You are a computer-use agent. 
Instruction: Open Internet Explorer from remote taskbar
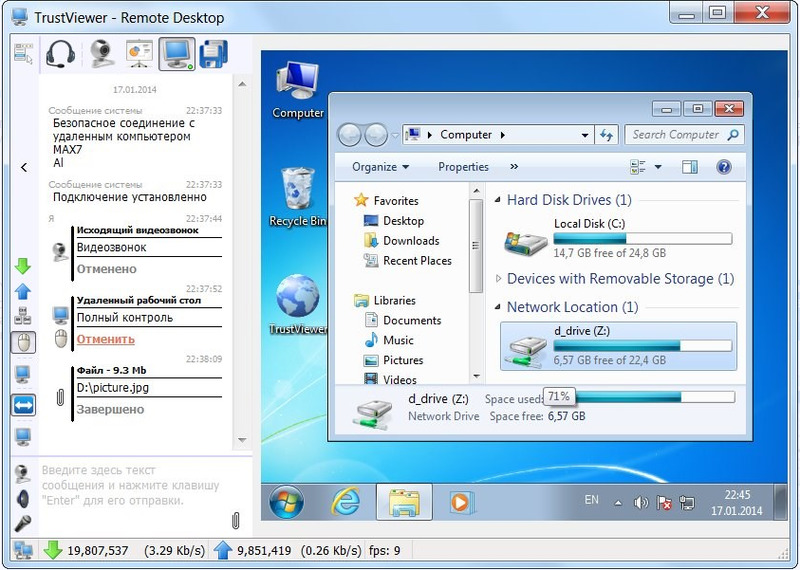[x=345, y=502]
